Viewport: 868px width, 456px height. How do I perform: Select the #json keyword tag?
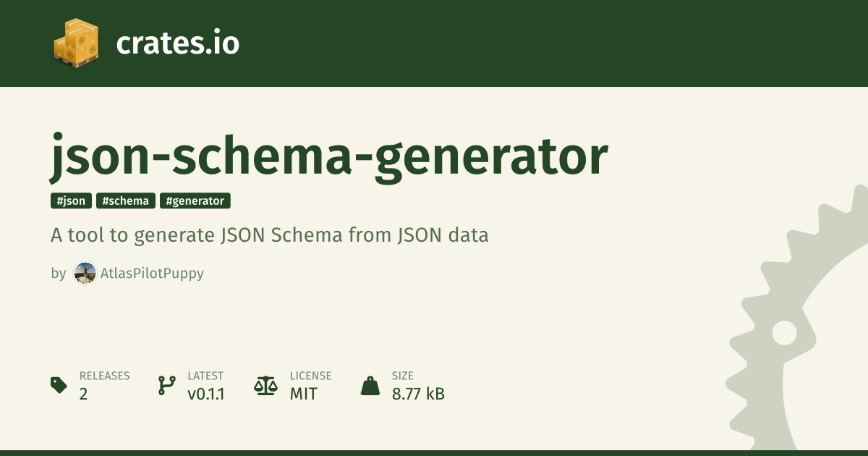pos(71,201)
